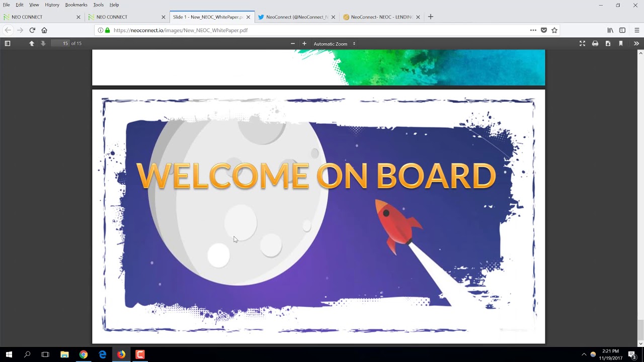Screen dimensions: 644x362
Task: Select Firefox taskbar icon
Action: click(x=121, y=354)
